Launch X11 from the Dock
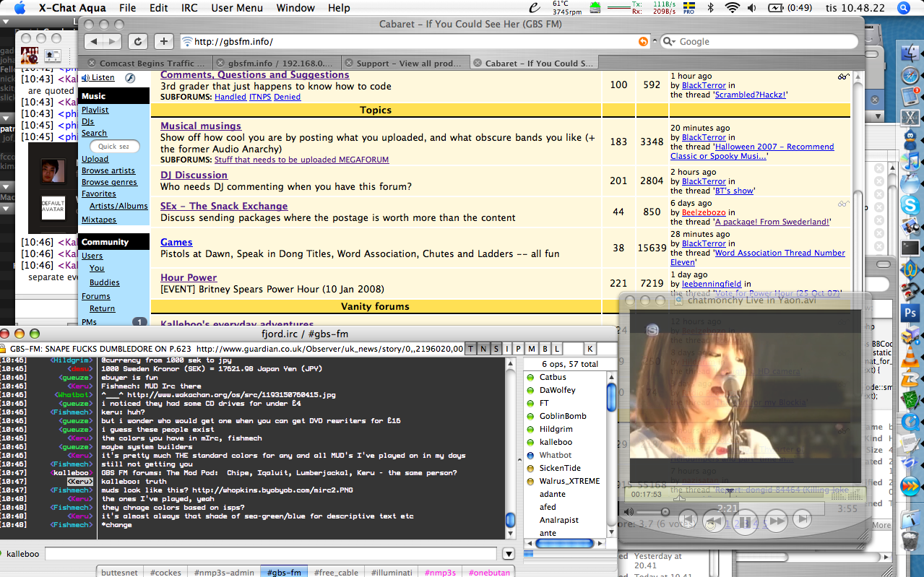This screenshot has width=924, height=577. (x=910, y=116)
